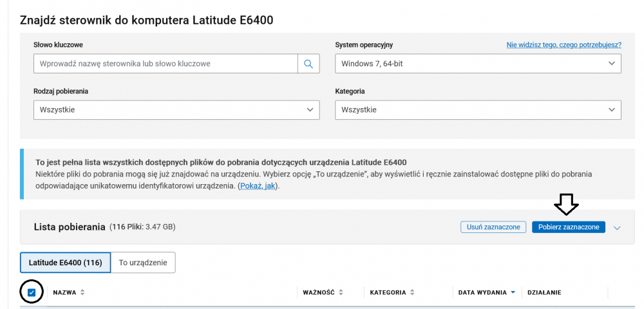Click the Lista pobierania heading
The image size is (644, 309).
tap(69, 227)
